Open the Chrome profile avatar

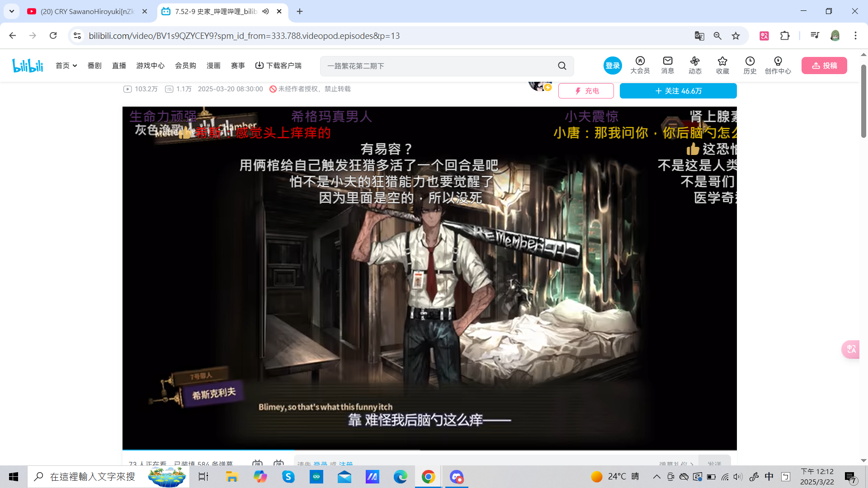(835, 36)
